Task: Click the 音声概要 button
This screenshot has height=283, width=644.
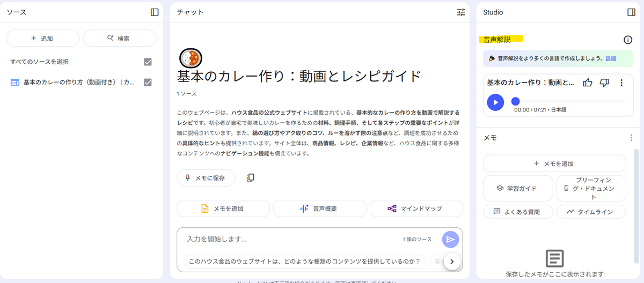Action: click(319, 208)
